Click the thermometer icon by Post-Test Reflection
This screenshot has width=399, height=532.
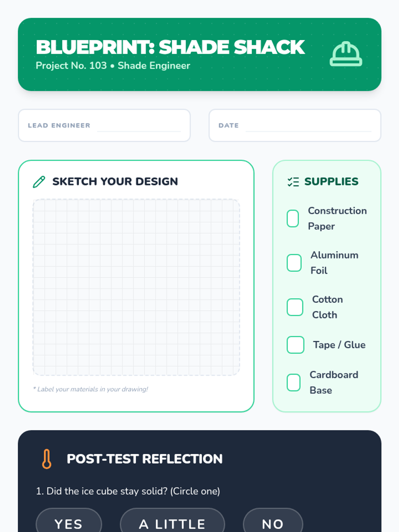click(47, 459)
